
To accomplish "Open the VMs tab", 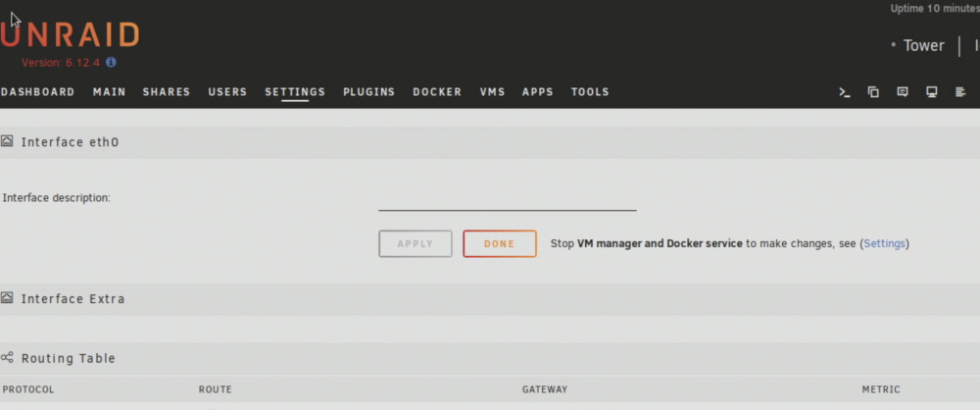I will (x=492, y=92).
